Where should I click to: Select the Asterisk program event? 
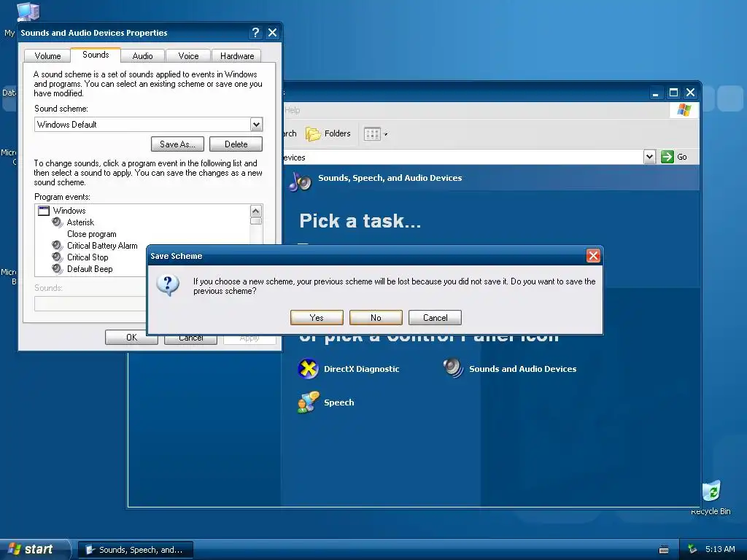pos(80,222)
